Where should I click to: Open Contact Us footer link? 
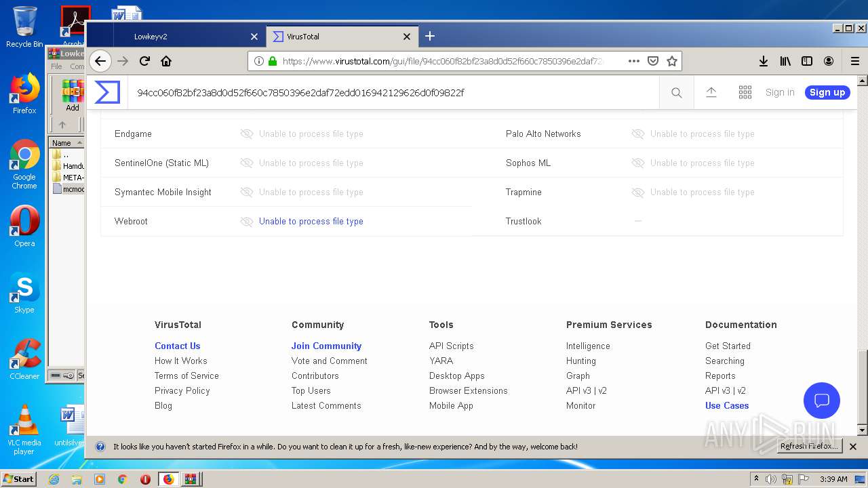click(177, 346)
